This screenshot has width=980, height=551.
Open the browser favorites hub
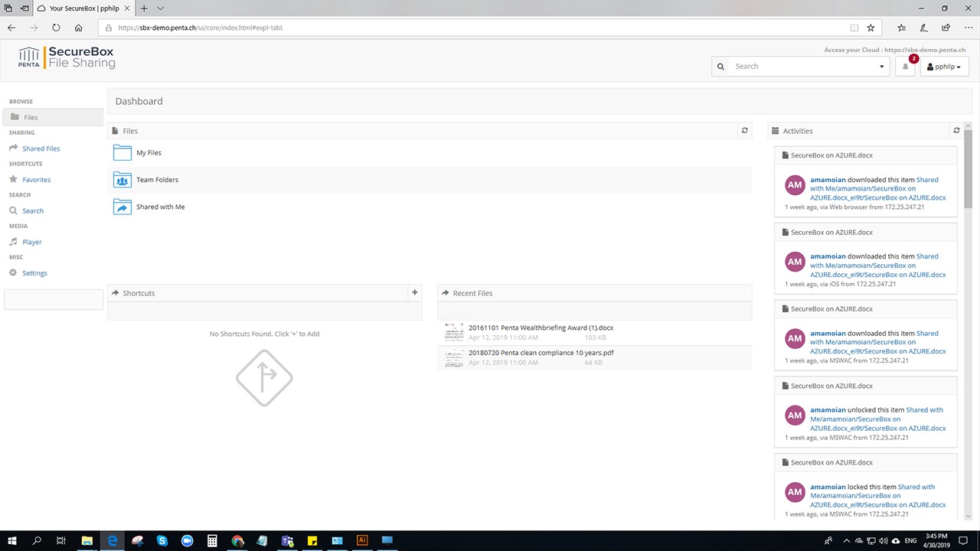click(x=901, y=28)
